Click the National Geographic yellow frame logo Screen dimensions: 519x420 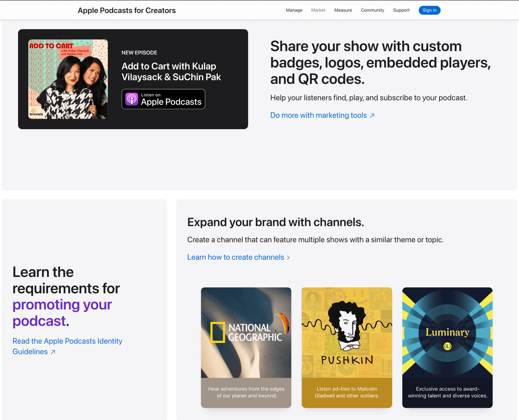click(x=218, y=332)
